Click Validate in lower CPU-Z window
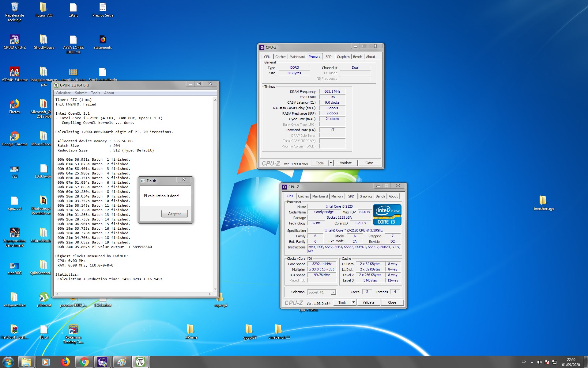 tap(368, 302)
